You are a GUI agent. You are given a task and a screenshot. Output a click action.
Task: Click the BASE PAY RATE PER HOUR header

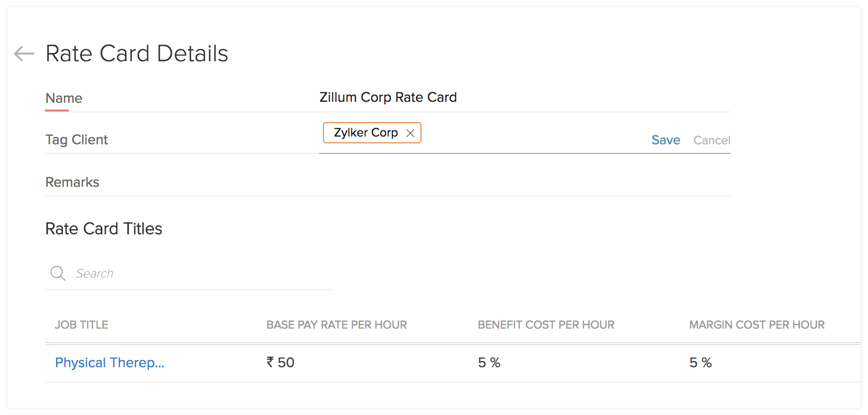click(x=336, y=325)
